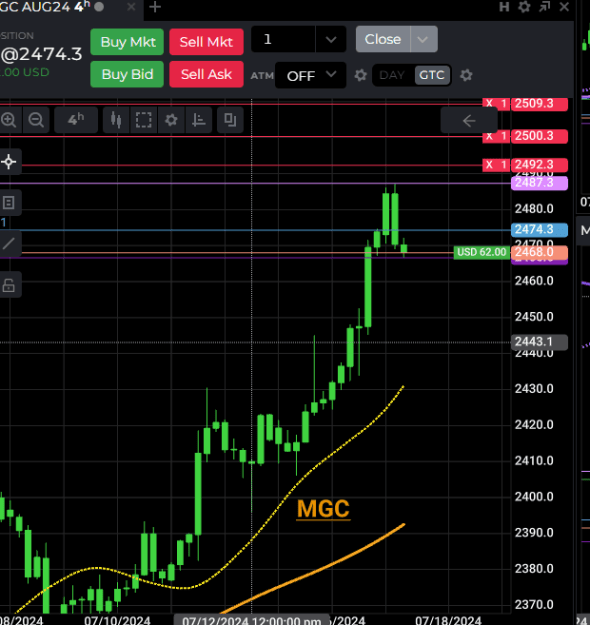The image size is (590, 625).
Task: Click the back arrow button on chart
Action: [x=469, y=120]
